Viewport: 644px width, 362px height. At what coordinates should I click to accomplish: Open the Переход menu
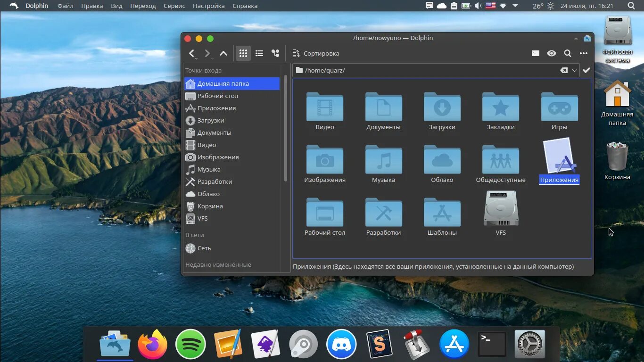(x=143, y=6)
